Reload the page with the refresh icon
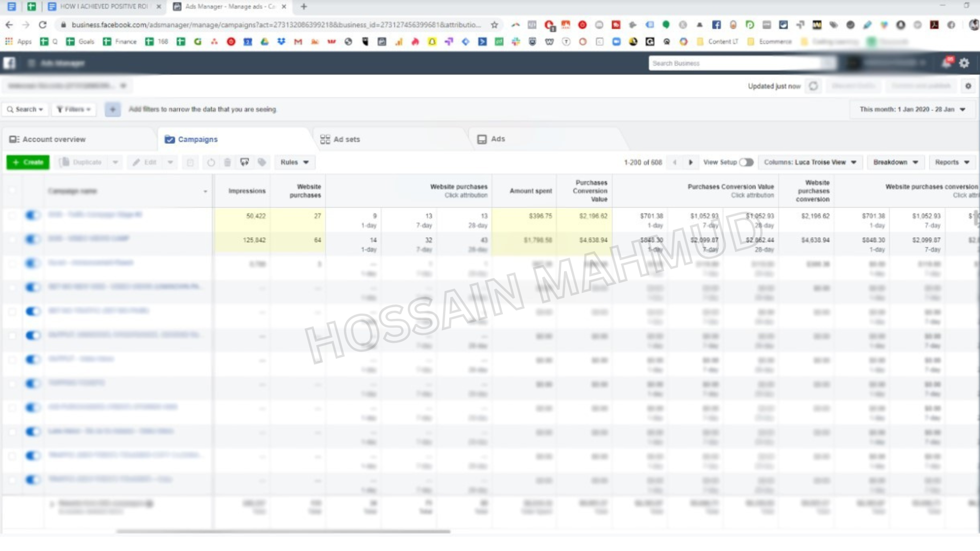This screenshot has width=980, height=551. 43,24
